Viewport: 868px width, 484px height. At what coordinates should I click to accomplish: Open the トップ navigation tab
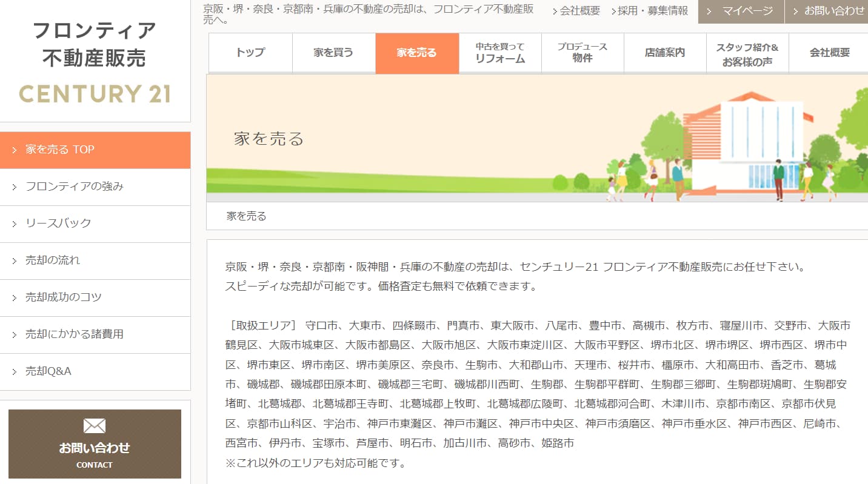click(250, 53)
